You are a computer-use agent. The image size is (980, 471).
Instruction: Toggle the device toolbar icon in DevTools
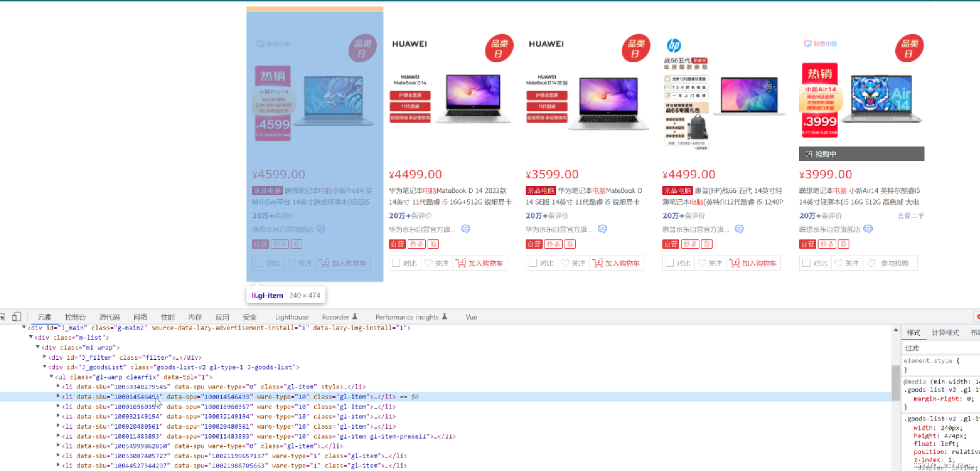[16, 317]
